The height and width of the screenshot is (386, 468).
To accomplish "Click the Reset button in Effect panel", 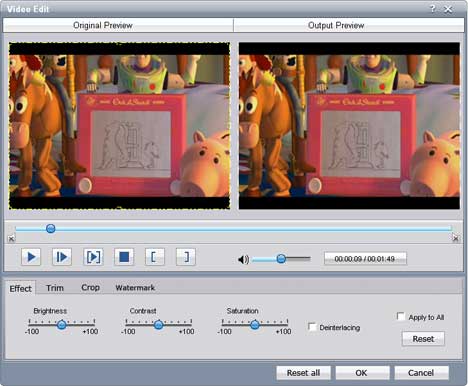I will coord(423,339).
